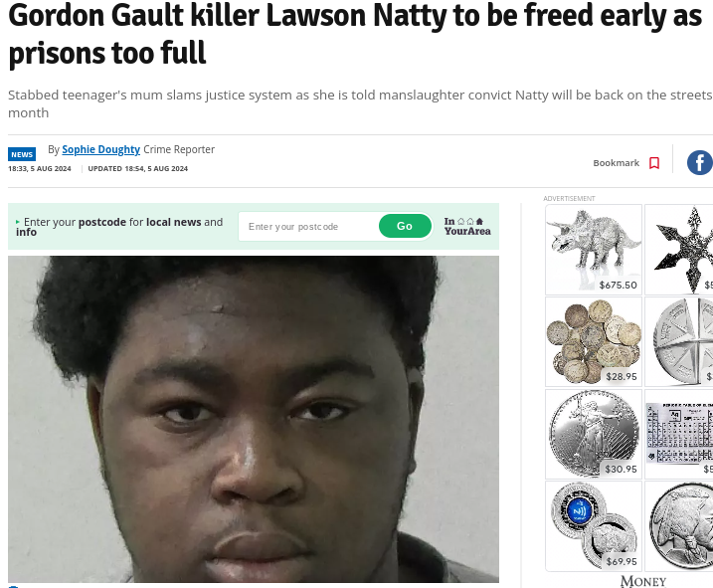Open Sophie Doughty author profile link
This screenshot has height=588, width=713.
point(101,149)
